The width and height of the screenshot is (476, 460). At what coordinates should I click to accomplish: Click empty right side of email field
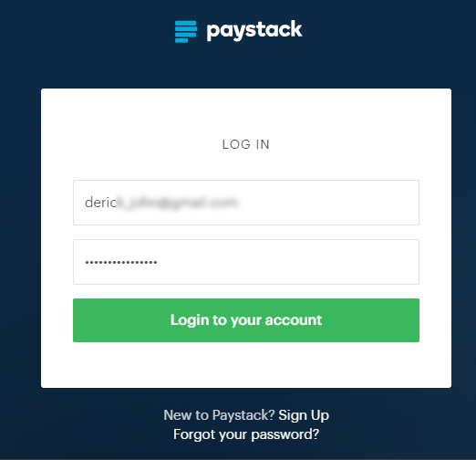click(328, 203)
